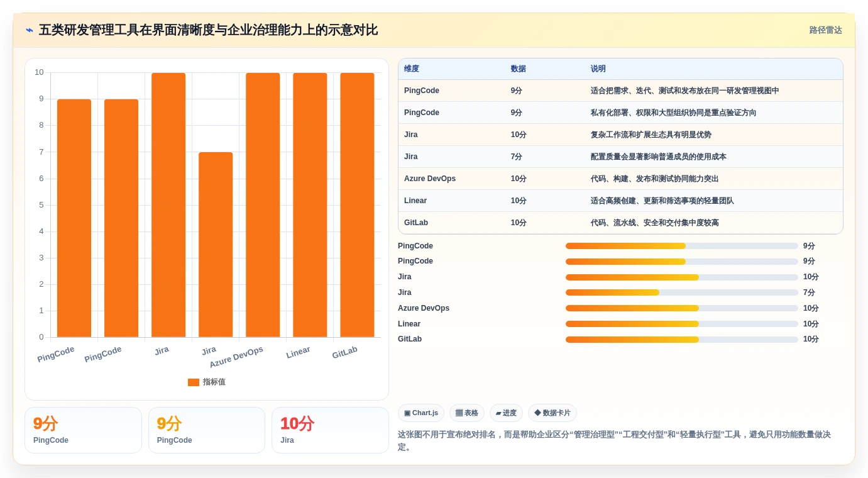Screen dimensions: 868x478
Task: Select the Chart.js chip label
Action: (x=425, y=413)
